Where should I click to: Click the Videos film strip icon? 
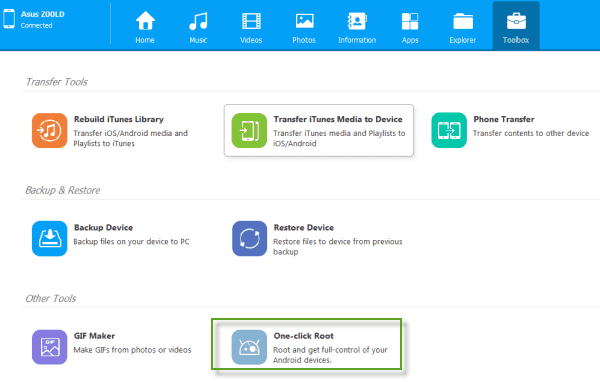(251, 21)
